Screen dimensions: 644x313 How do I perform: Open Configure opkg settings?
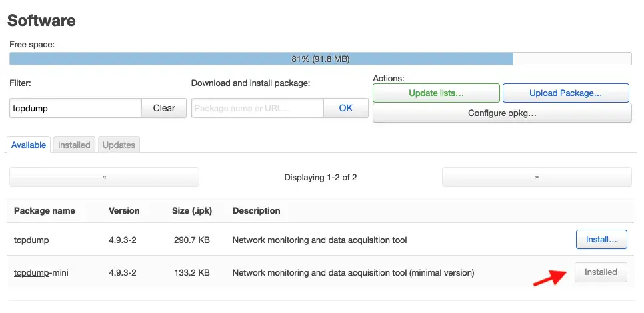(x=502, y=113)
